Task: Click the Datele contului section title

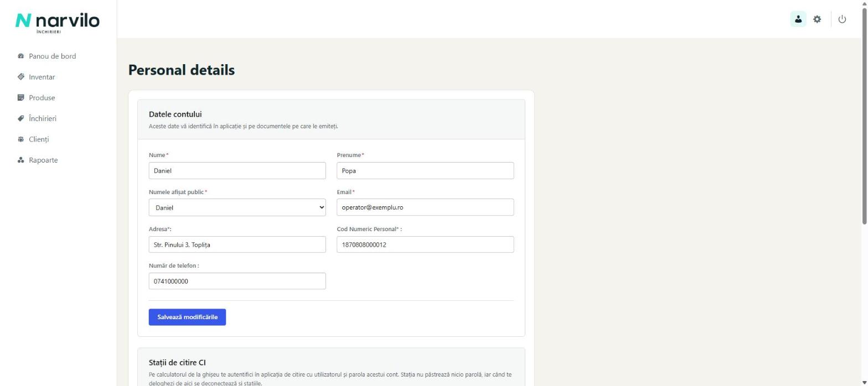Action: (175, 114)
